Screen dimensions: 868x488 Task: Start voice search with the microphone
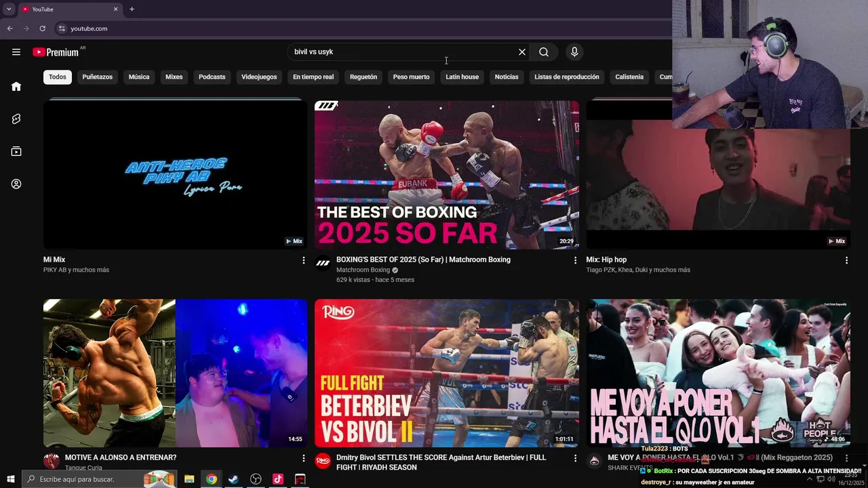pos(574,52)
